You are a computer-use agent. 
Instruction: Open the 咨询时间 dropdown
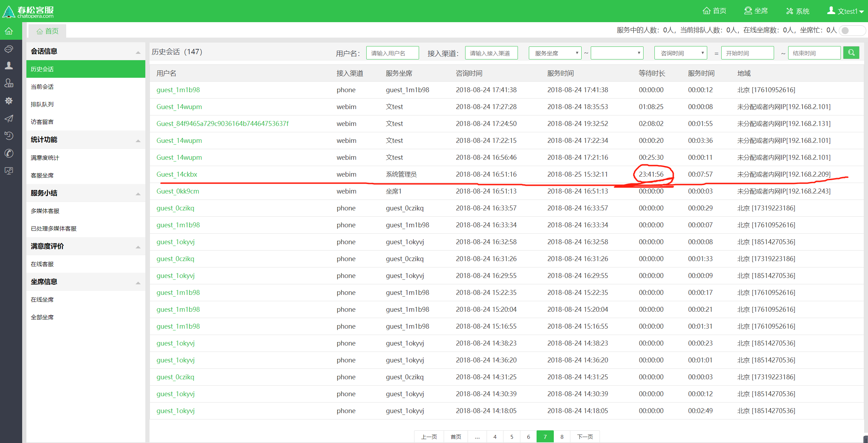pyautogui.click(x=680, y=53)
